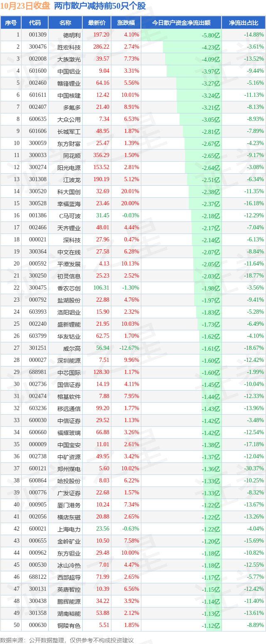Click stock code 601600
Image resolution: width=266 pixels, height=644 pixels.
[x=38, y=71]
